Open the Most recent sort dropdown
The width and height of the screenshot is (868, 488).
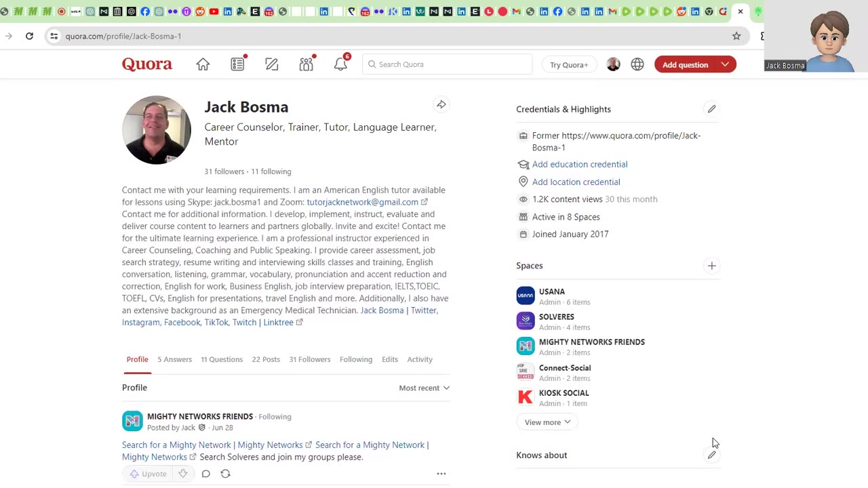tap(425, 388)
